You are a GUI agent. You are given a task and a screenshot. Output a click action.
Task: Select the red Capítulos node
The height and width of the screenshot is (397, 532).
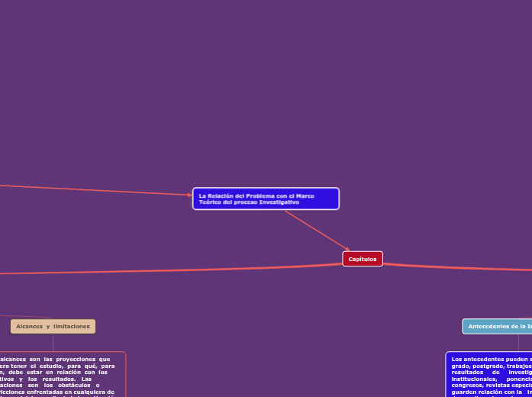pyautogui.click(x=363, y=259)
